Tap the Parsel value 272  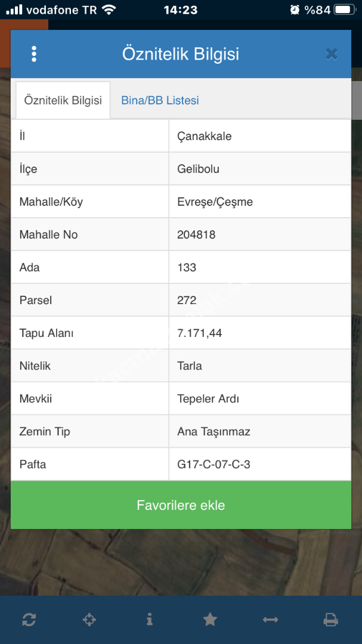tap(187, 300)
